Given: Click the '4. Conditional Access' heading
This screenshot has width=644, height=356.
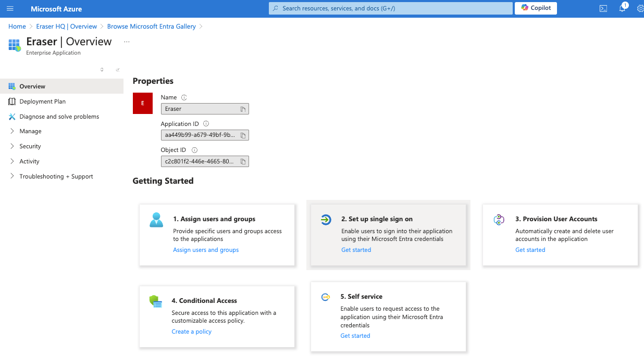Looking at the screenshot, I should (204, 301).
